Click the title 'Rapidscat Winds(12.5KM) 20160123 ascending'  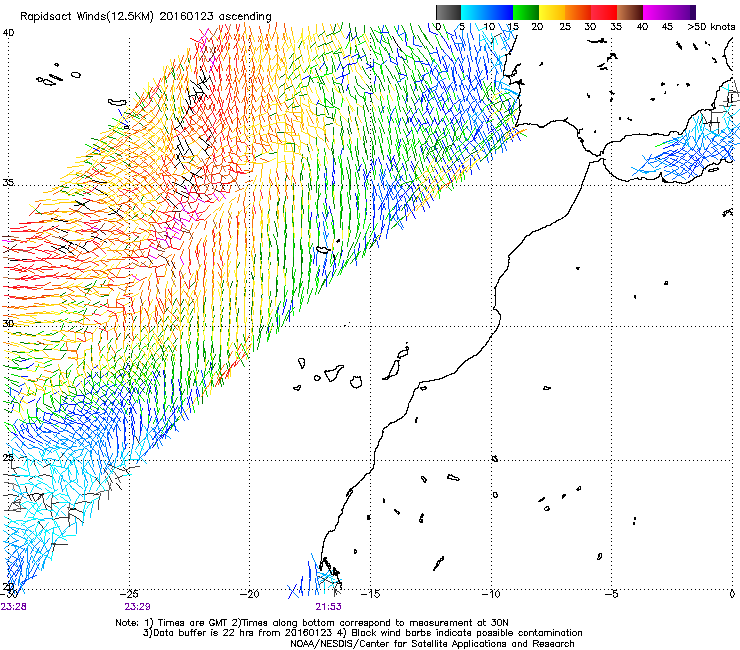point(146,17)
